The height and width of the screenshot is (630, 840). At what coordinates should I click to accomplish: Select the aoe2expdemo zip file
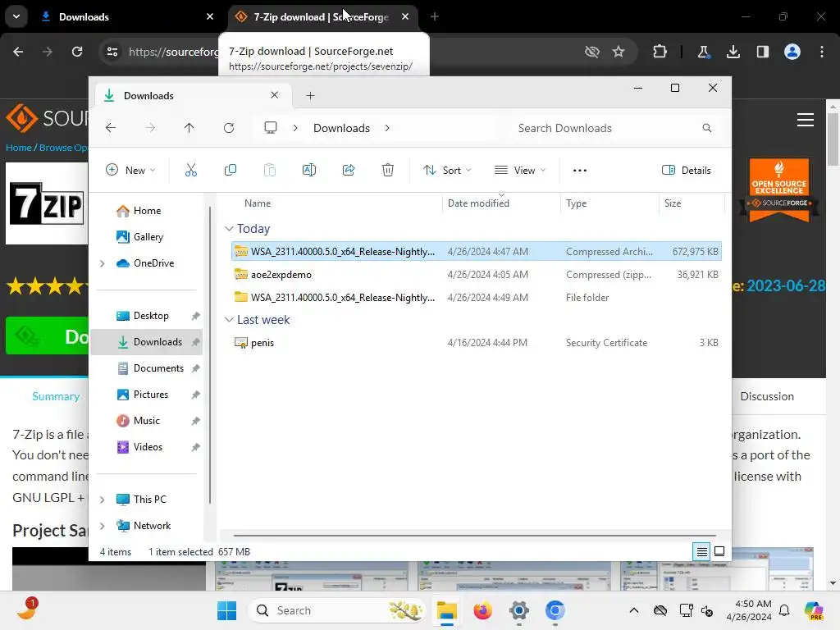(x=477, y=275)
